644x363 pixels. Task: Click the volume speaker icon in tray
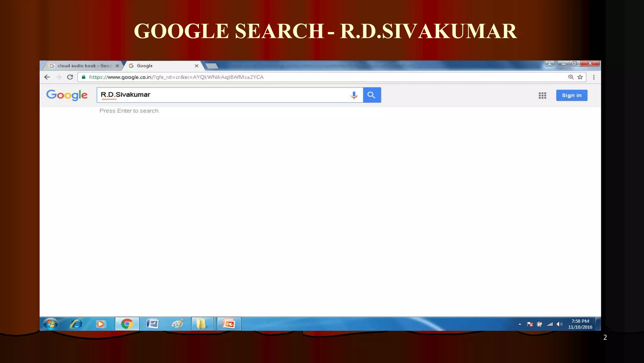559,324
